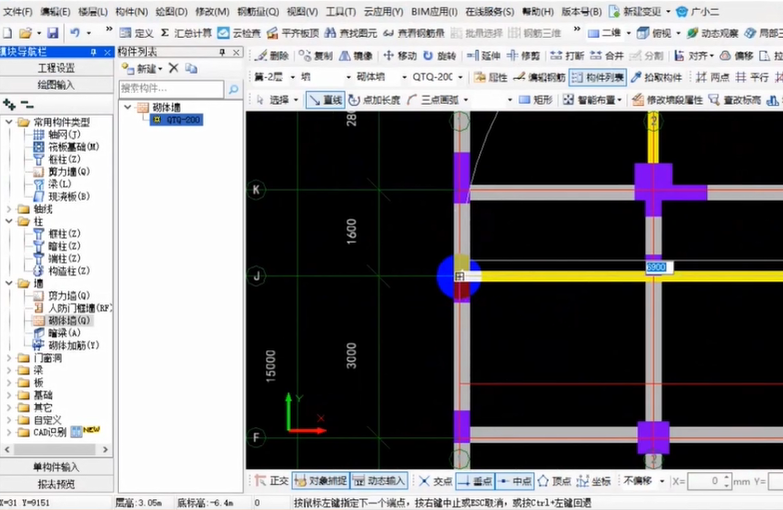Collapse 常用构件类型 tree node
The height and width of the screenshot is (510, 783).
coord(8,122)
